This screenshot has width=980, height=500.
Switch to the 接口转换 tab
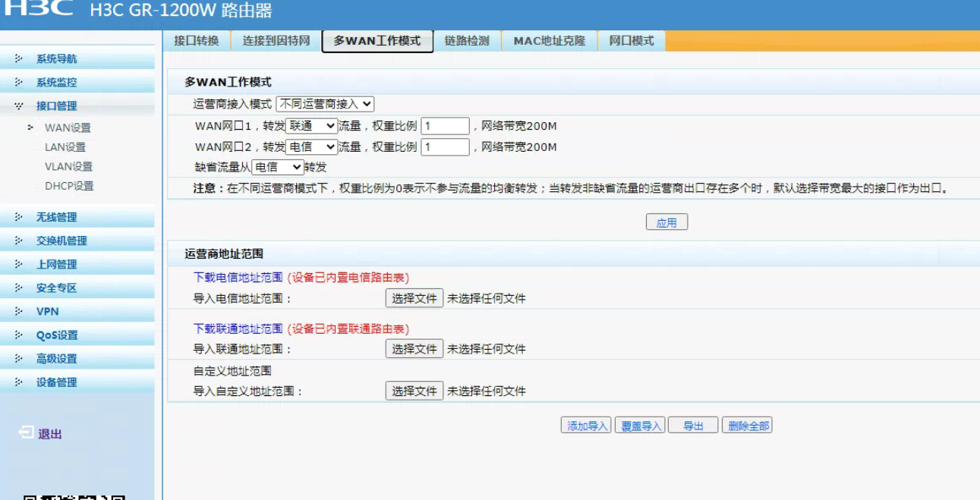(x=196, y=41)
